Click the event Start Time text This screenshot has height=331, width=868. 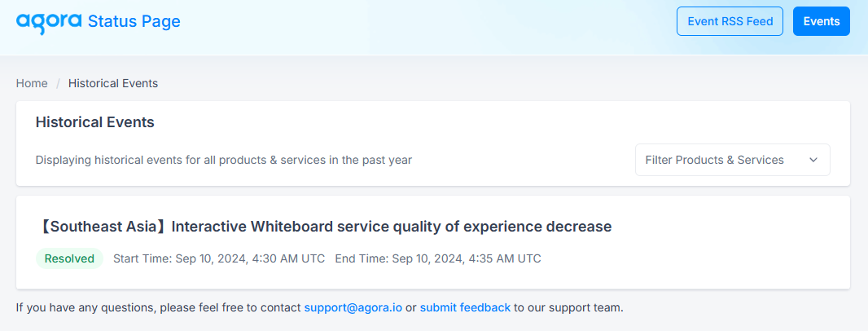(x=219, y=258)
